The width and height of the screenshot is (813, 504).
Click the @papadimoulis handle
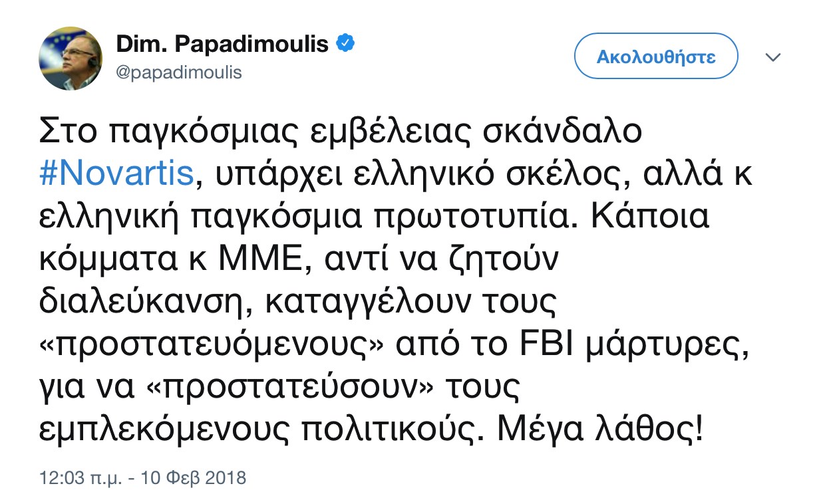click(179, 72)
